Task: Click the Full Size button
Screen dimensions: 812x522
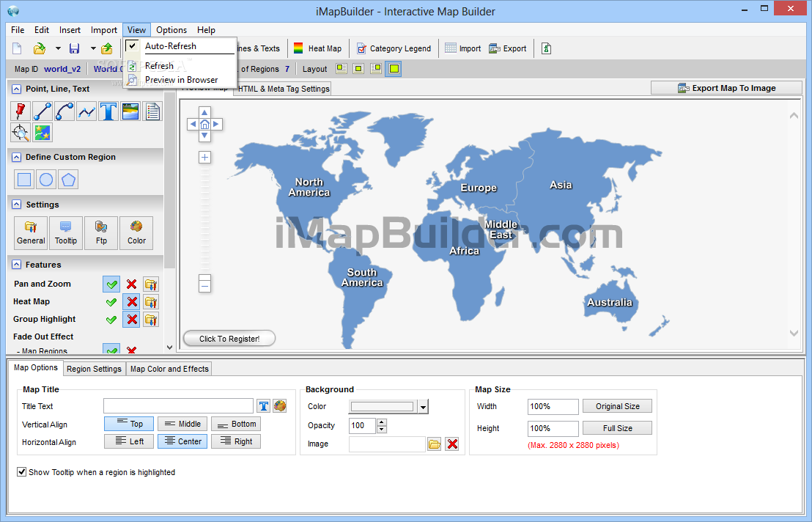Action: pos(617,428)
